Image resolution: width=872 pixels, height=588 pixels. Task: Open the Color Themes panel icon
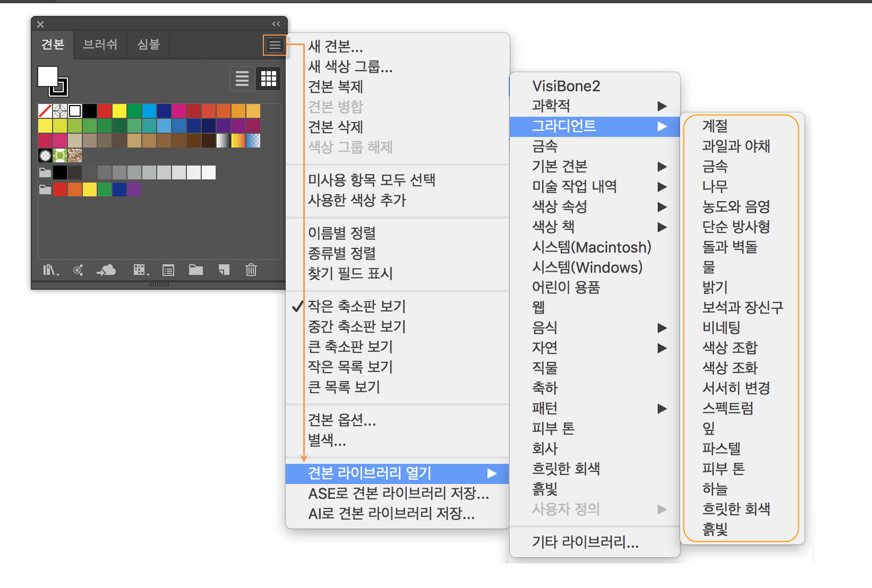(x=78, y=270)
